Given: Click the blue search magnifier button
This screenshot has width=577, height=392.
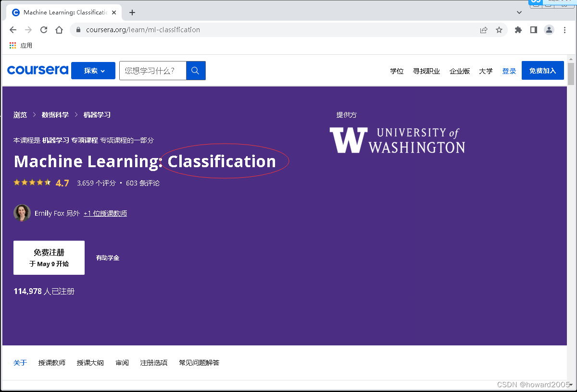Looking at the screenshot, I should click(x=195, y=70).
